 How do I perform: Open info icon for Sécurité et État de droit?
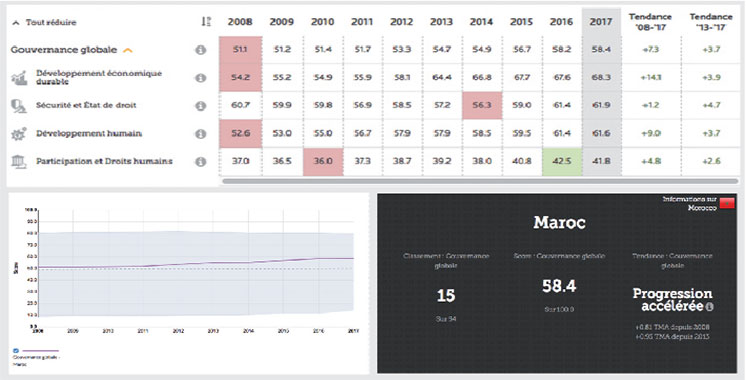(201, 106)
